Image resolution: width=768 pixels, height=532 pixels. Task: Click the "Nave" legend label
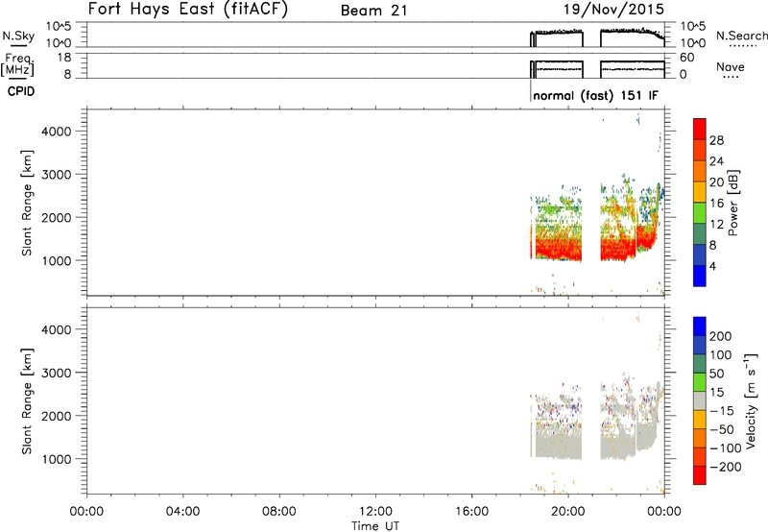(x=730, y=66)
